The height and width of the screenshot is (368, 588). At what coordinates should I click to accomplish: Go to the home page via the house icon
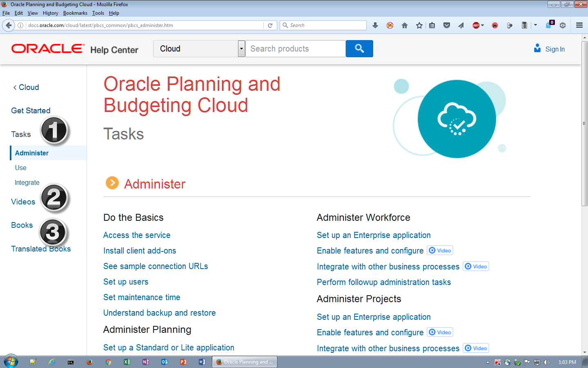(x=405, y=25)
